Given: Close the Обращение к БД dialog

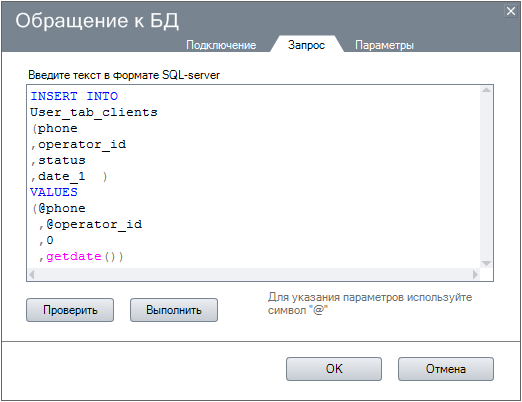Looking at the screenshot, I should tap(511, 11).
